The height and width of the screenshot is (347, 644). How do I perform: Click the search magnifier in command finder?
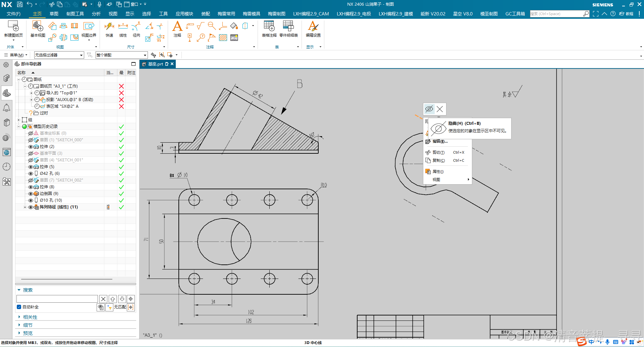click(x=586, y=14)
